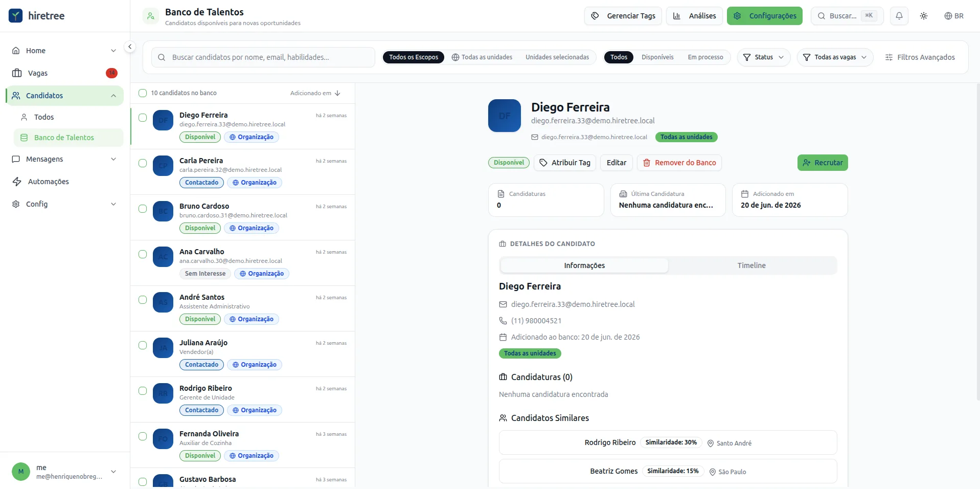Click the Banco de Talentos header icon
This screenshot has width=980, height=489.
pyautogui.click(x=151, y=16)
